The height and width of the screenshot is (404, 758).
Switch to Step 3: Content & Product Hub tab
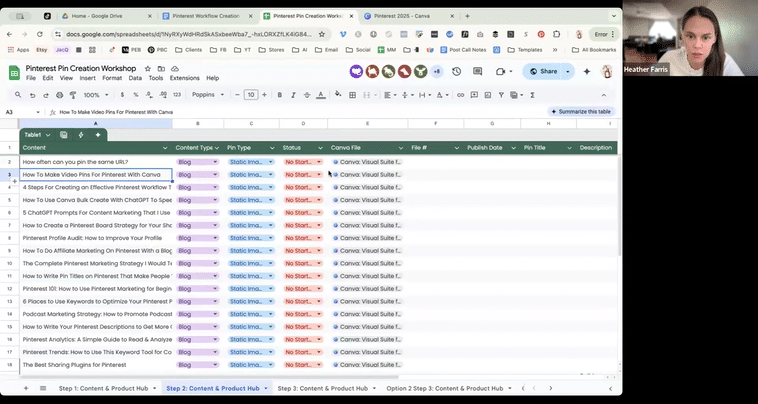pos(323,389)
